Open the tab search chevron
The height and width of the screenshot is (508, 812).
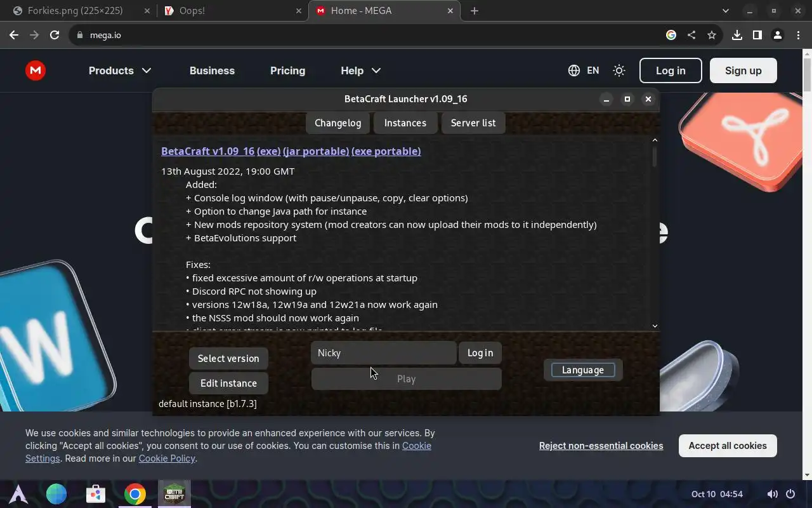tap(726, 11)
